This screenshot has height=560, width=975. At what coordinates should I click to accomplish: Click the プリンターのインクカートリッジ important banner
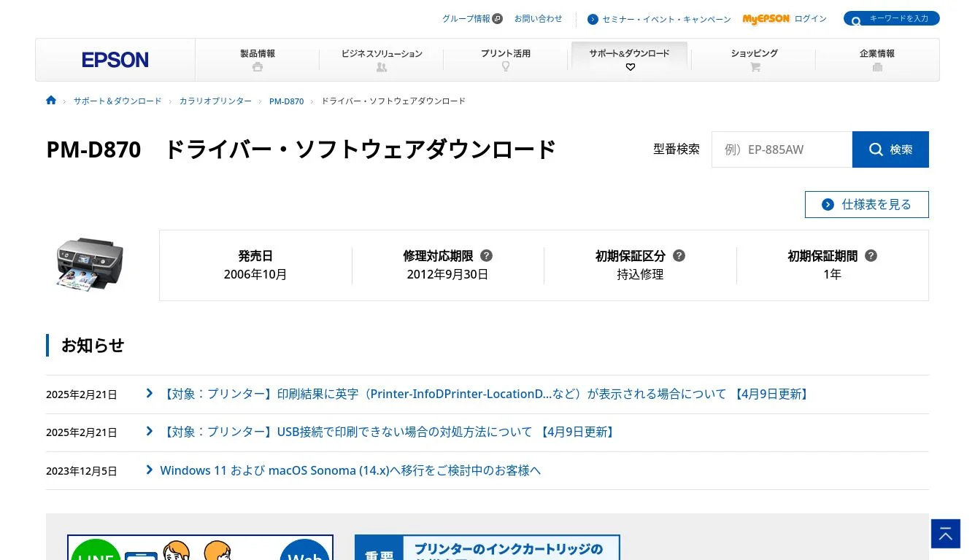[x=487, y=548]
